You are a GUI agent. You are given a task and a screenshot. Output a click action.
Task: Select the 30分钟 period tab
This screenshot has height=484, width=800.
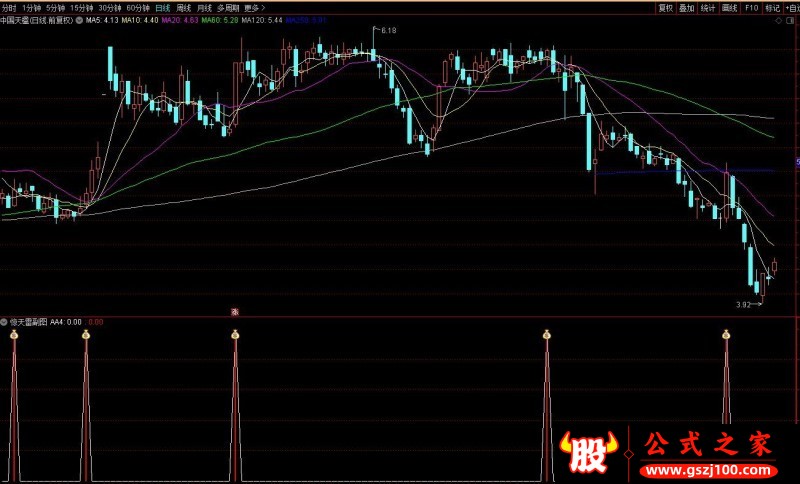point(110,8)
